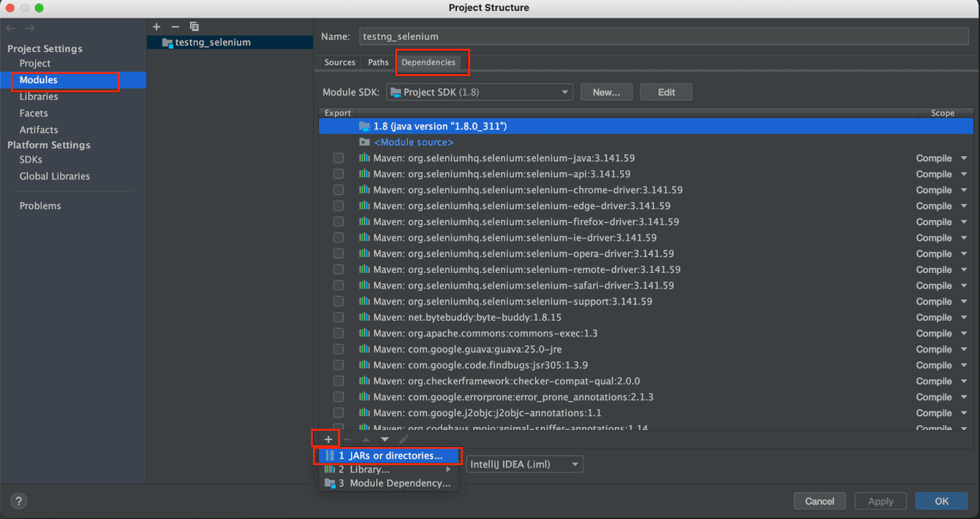Viewport: 980px width, 519px height.
Task: Click the Edit SDK button
Action: click(666, 92)
